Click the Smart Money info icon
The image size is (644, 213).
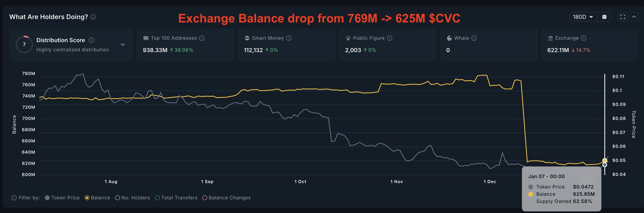point(289,38)
